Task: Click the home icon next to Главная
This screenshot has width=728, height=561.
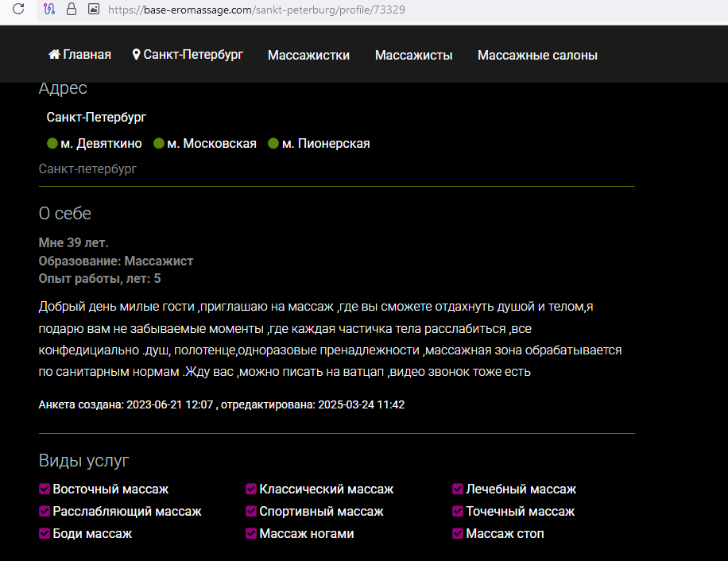Action: click(x=54, y=55)
